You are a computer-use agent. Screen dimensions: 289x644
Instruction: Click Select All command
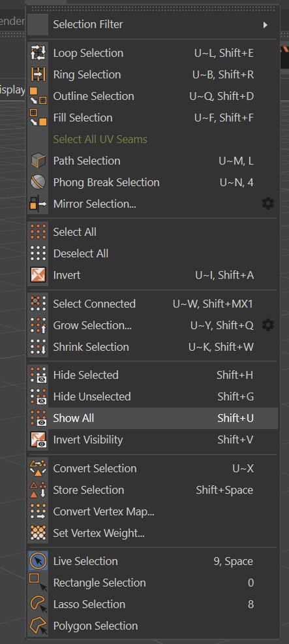[153, 232]
